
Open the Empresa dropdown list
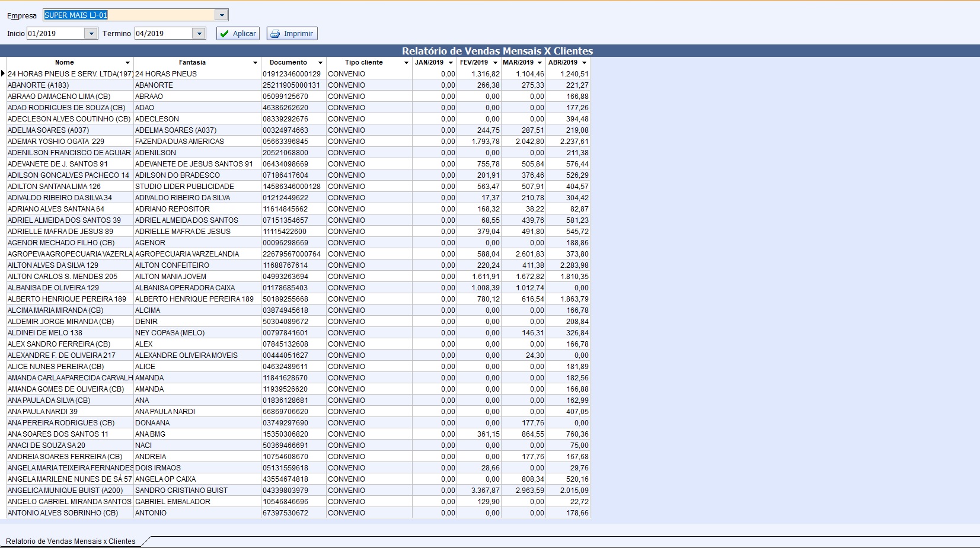pyautogui.click(x=222, y=15)
